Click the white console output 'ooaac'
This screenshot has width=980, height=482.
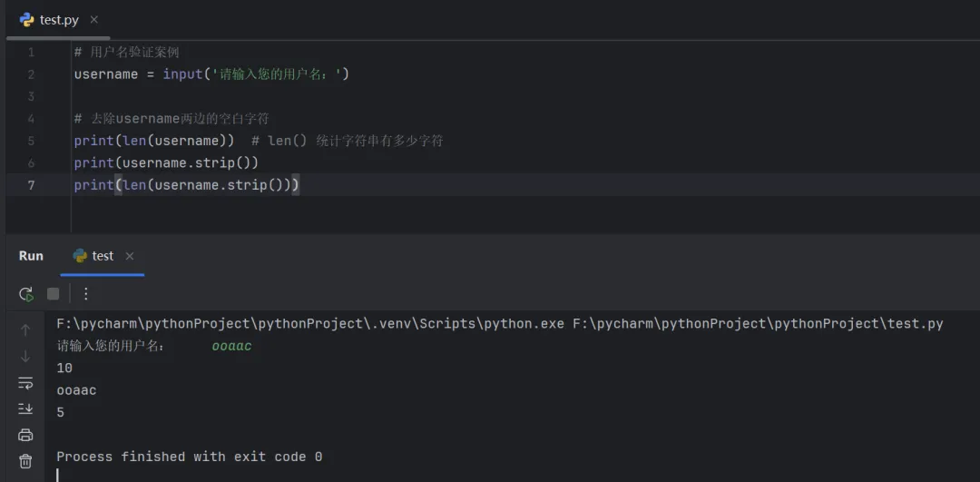tap(76, 390)
